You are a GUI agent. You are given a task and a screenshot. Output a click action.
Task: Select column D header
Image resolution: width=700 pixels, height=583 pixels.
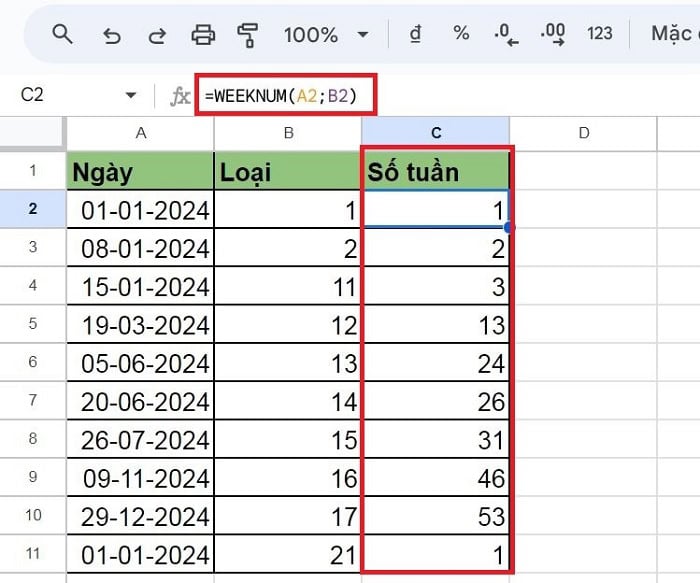pos(583,133)
